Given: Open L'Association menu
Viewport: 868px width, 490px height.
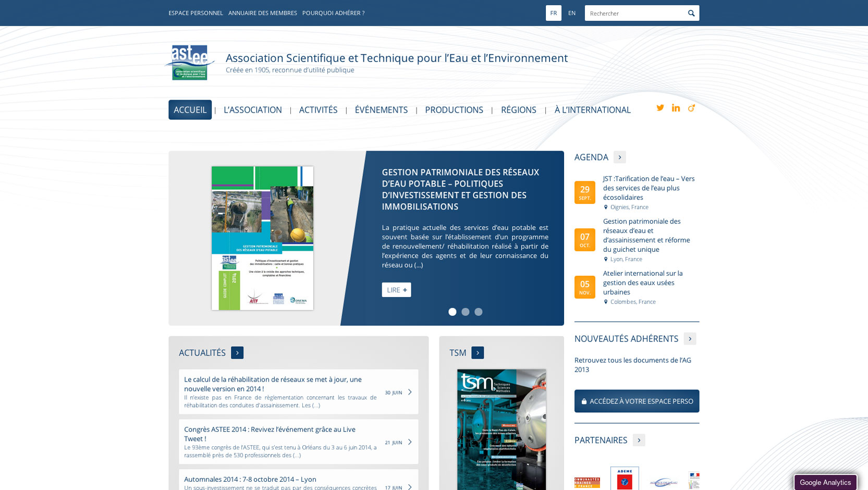Looking at the screenshot, I should [x=253, y=110].
